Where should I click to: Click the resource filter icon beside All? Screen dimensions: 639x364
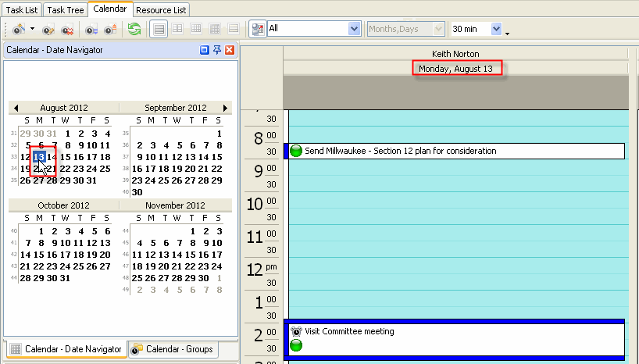[x=258, y=29]
